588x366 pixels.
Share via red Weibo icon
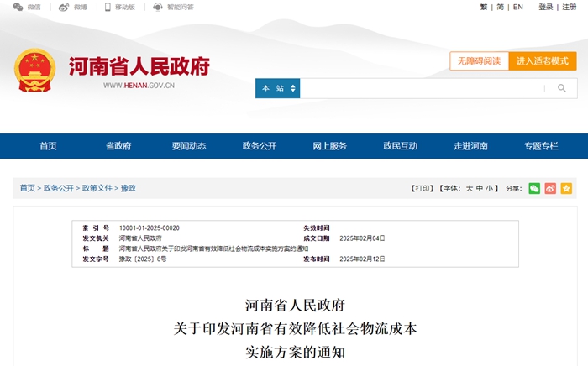point(550,188)
